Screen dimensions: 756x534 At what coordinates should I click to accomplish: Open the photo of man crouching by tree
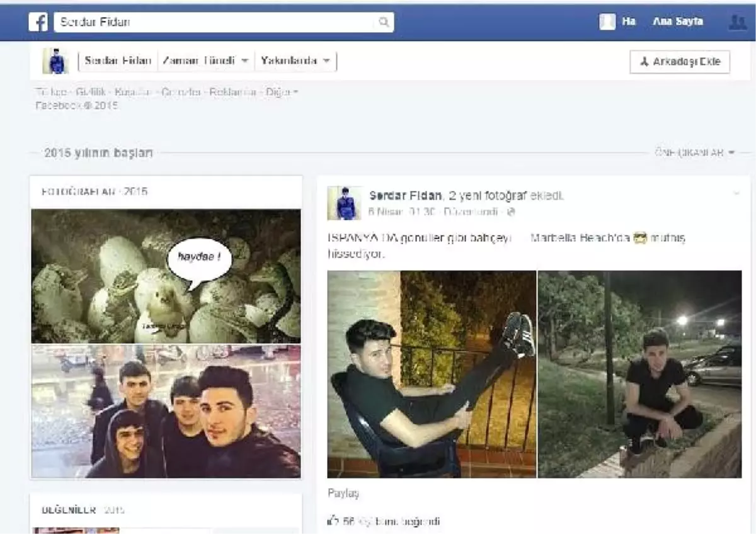639,374
